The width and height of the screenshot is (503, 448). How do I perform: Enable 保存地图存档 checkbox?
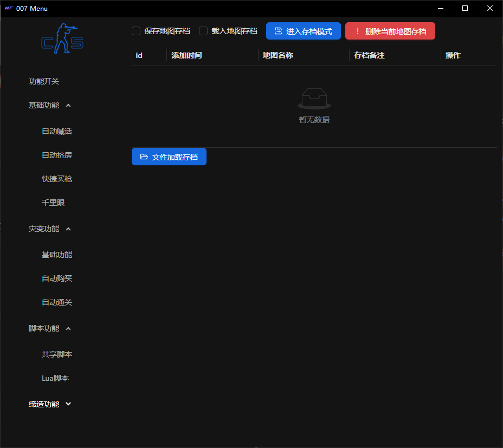click(136, 31)
